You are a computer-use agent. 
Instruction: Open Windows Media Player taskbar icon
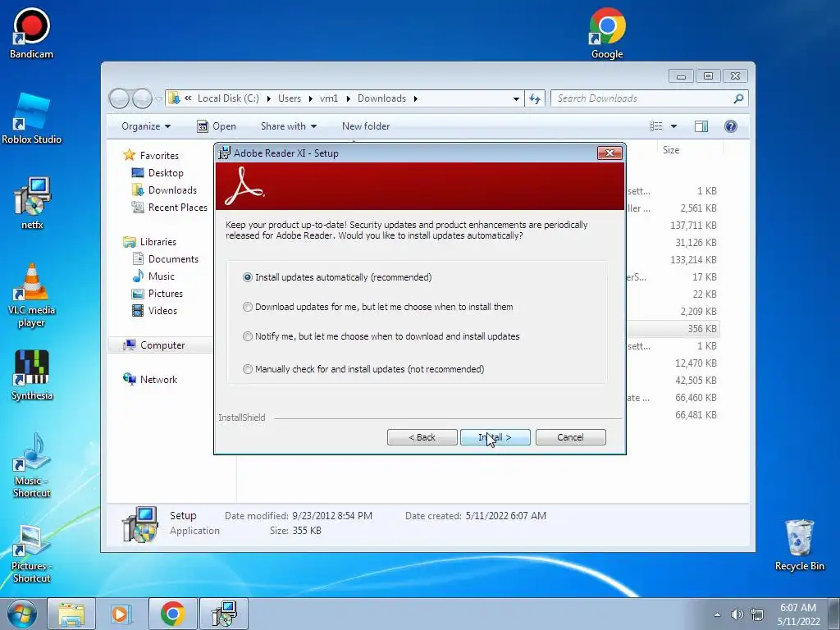pos(121,614)
